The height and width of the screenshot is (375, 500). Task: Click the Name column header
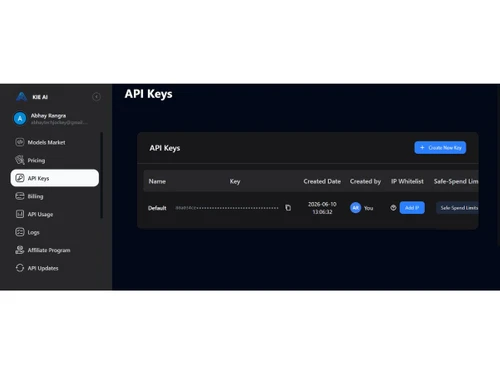(x=157, y=181)
